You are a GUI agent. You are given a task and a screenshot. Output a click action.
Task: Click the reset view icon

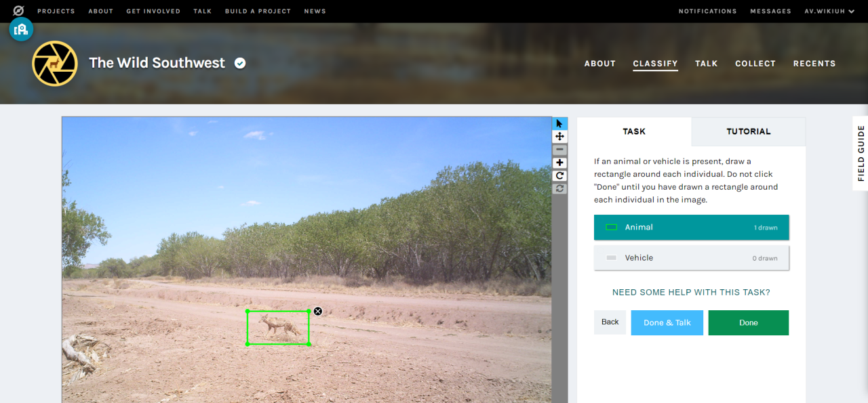(x=559, y=188)
